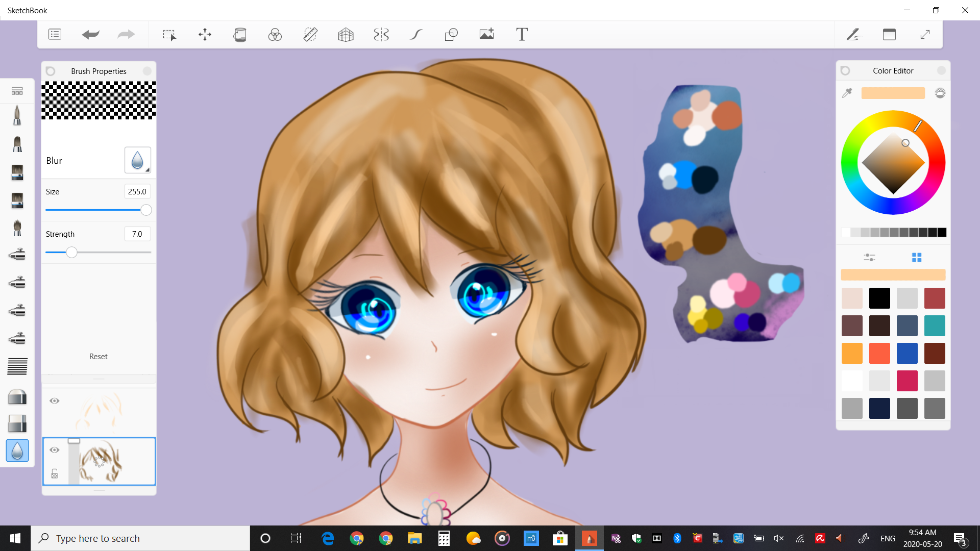Select the Flood Fill bucket tool
This screenshot has height=551, width=980.
point(240,34)
